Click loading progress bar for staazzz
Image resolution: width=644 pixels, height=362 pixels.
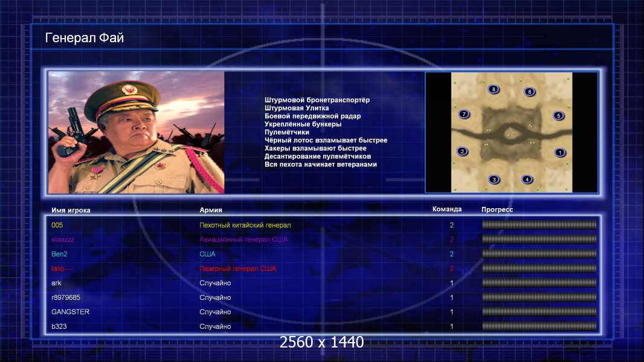pyautogui.click(x=539, y=239)
